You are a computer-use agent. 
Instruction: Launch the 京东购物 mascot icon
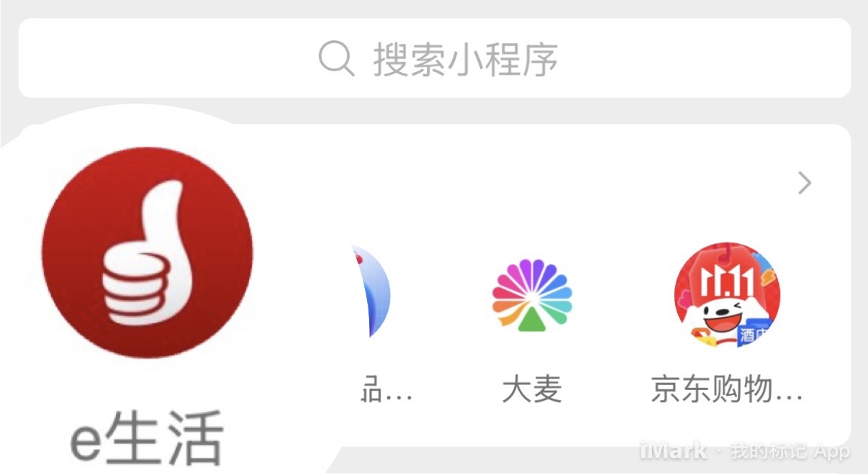(x=727, y=295)
